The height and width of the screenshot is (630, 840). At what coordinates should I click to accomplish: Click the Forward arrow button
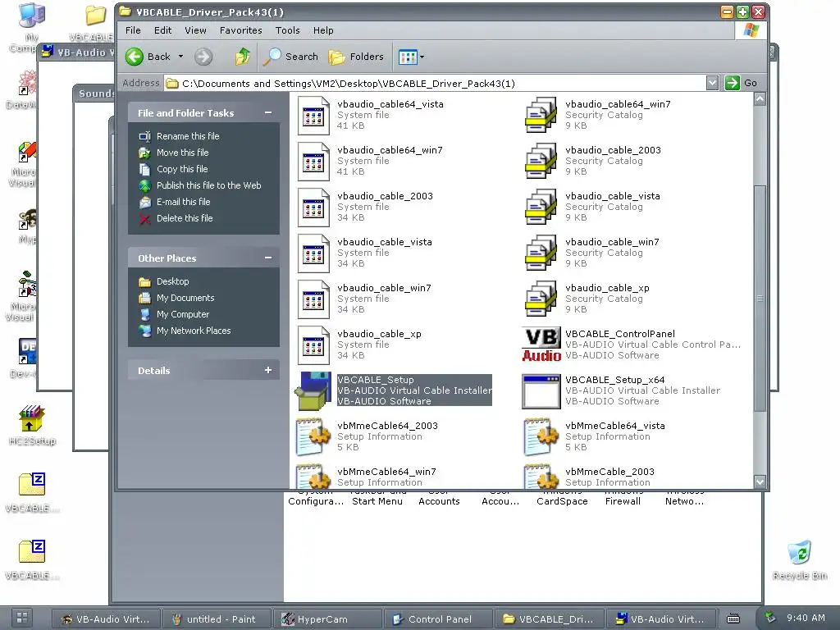[203, 57]
